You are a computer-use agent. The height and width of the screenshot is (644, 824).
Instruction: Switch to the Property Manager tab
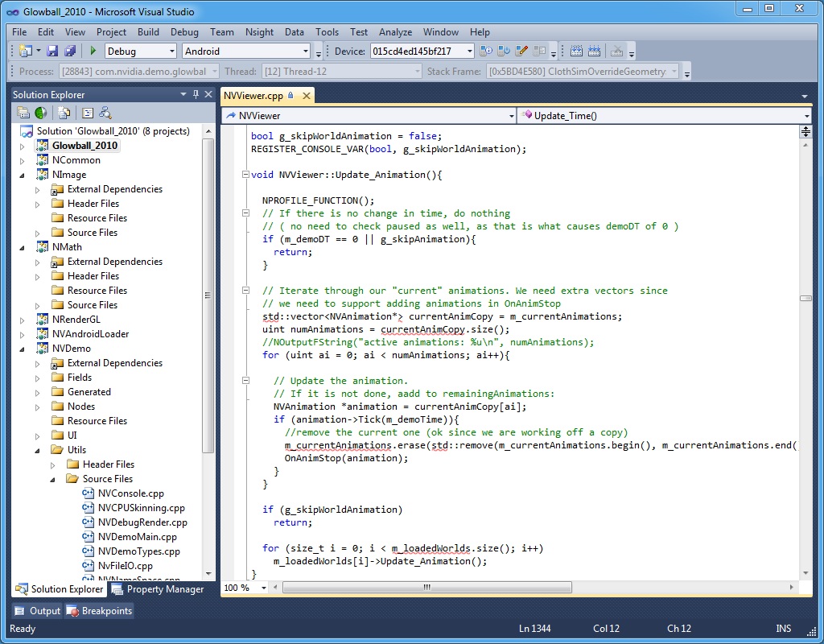158,589
